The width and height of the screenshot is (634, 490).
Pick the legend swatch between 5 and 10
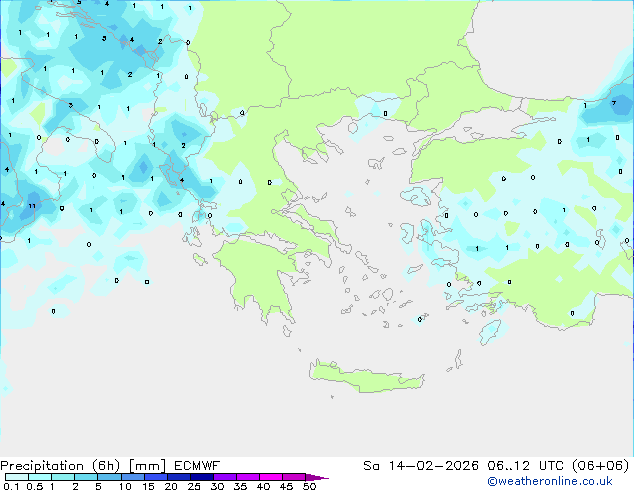(x=109, y=477)
